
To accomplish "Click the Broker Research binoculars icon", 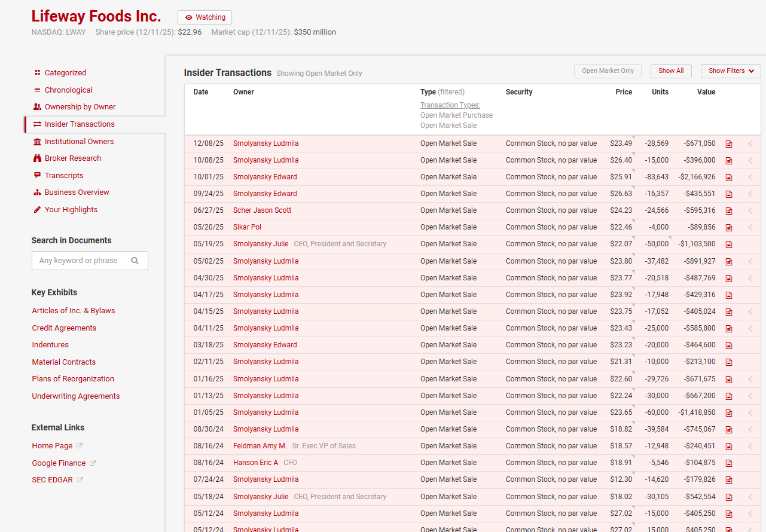I will pyautogui.click(x=37, y=158).
